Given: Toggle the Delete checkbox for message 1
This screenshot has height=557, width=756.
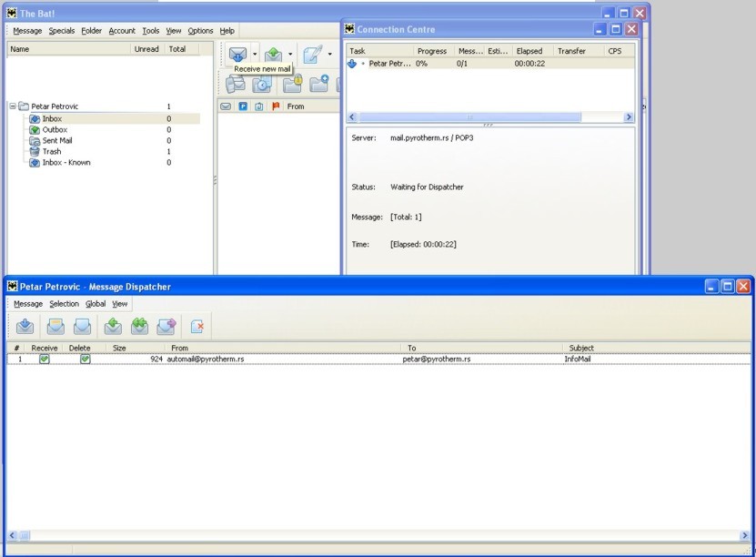Looking at the screenshot, I should coord(86,359).
